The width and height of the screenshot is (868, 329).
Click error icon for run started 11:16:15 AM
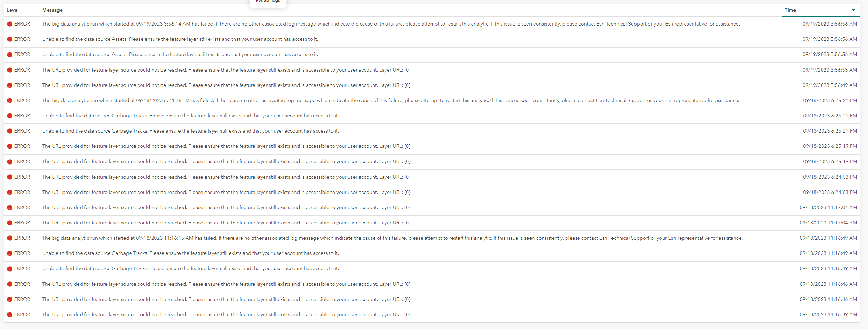click(10, 238)
